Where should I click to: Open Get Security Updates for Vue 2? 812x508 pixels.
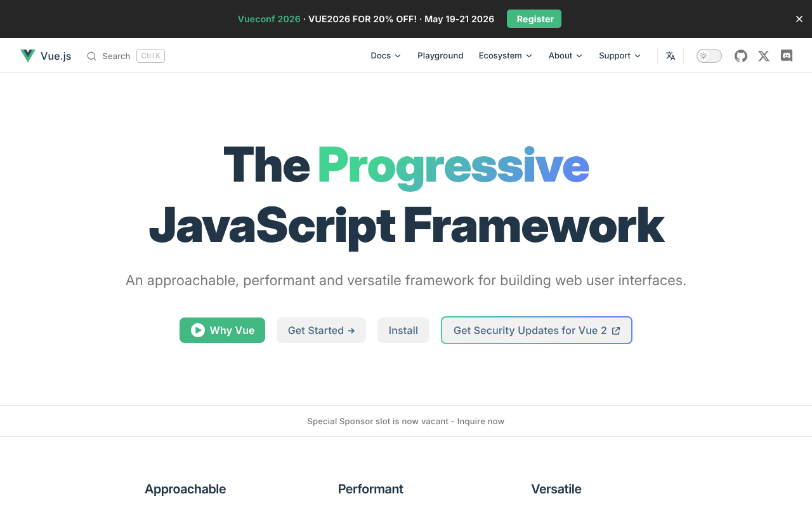pyautogui.click(x=537, y=330)
